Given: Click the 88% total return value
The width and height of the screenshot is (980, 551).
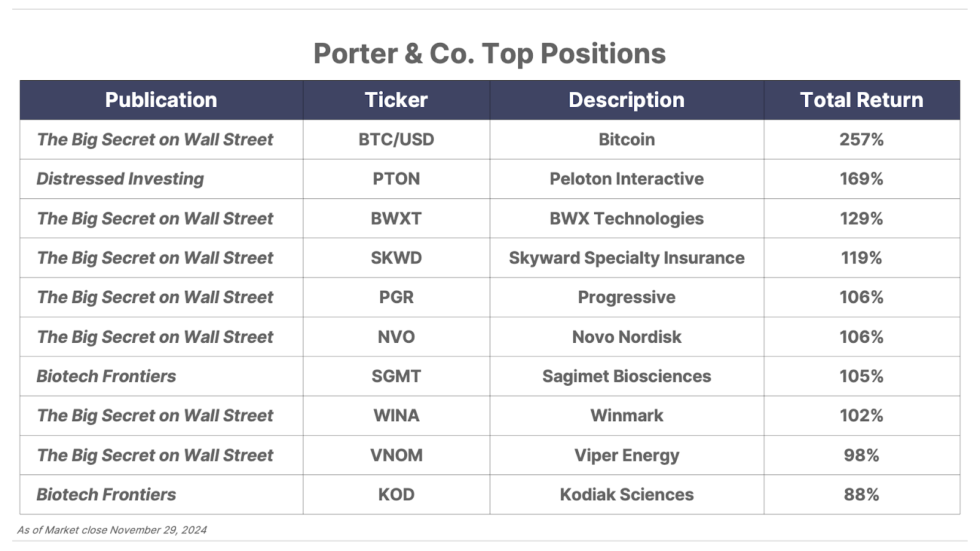Looking at the screenshot, I should (862, 495).
